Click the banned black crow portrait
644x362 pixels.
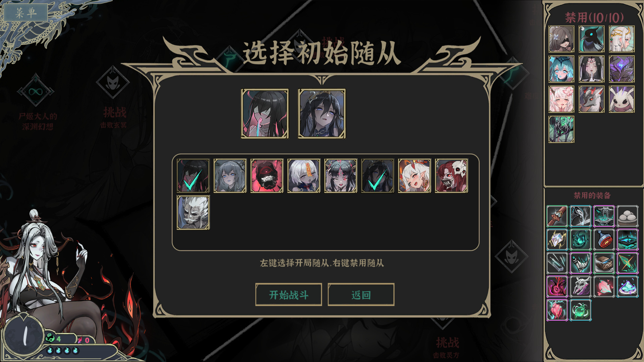pyautogui.click(x=591, y=39)
